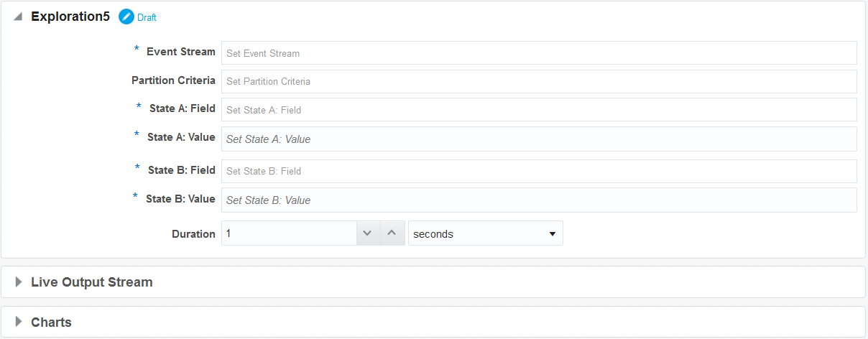Click the blue pencil Draft icon
The height and width of the screenshot is (339, 868).
(126, 17)
